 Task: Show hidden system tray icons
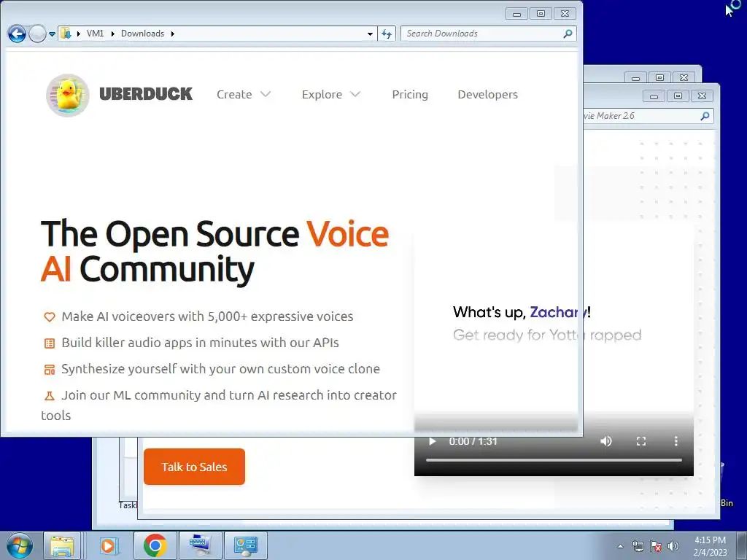pyautogui.click(x=620, y=546)
